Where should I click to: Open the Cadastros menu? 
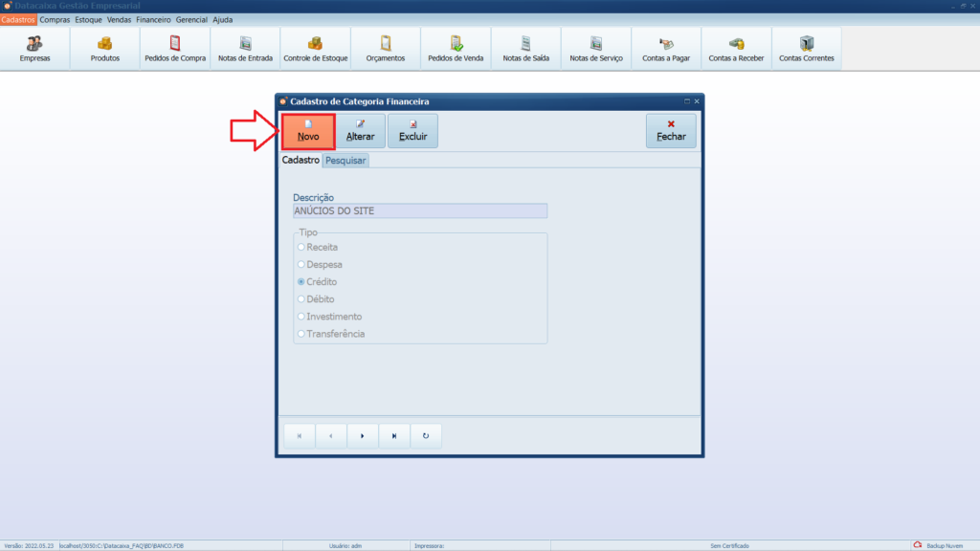(x=19, y=19)
